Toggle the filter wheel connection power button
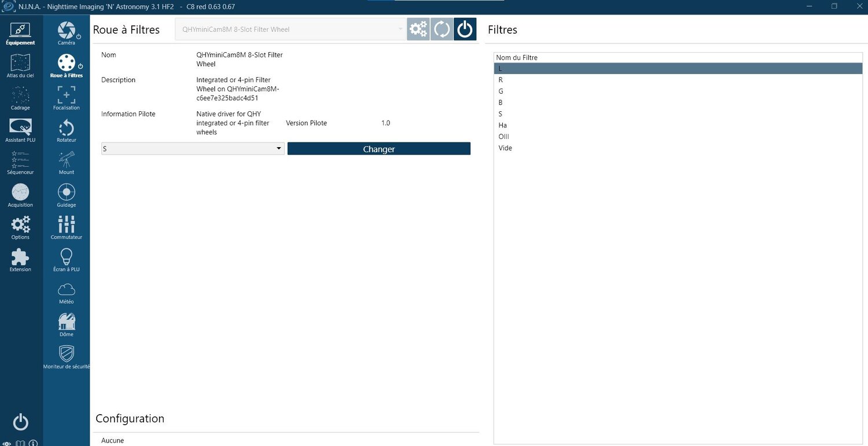 (465, 30)
